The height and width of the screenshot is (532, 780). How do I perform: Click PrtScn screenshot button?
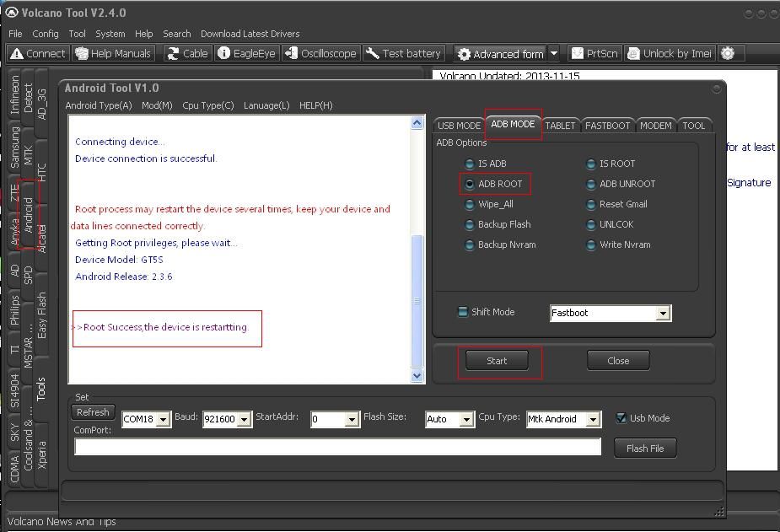(594, 53)
